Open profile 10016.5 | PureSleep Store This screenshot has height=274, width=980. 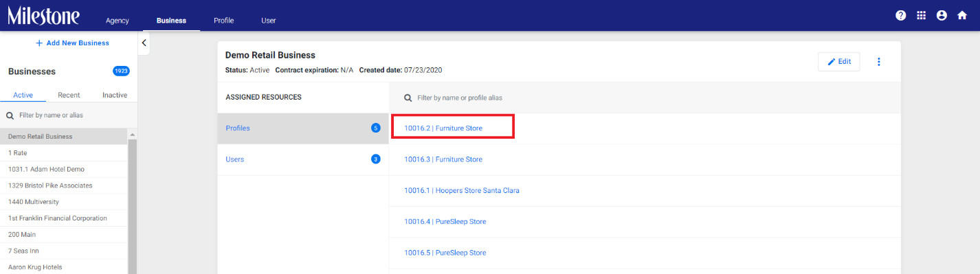click(445, 253)
